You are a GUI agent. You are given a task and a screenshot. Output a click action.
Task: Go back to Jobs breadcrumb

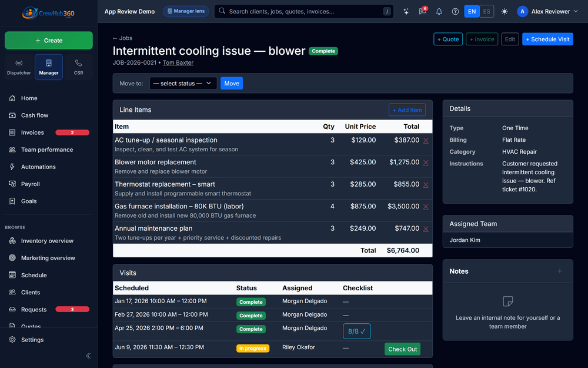coord(123,38)
